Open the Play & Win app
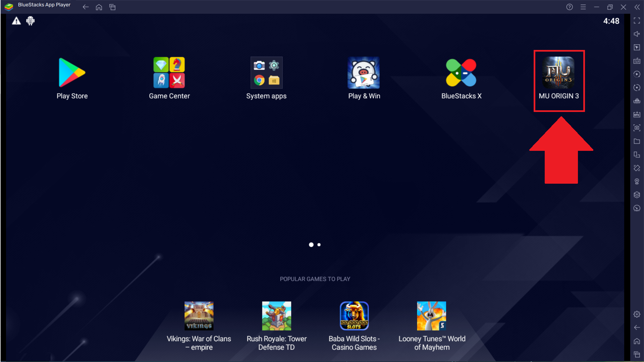 point(364,73)
